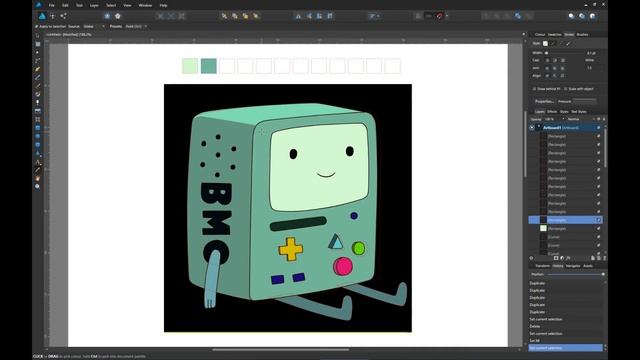
Task: Switch to the Navigator tab
Action: [x=573, y=266]
